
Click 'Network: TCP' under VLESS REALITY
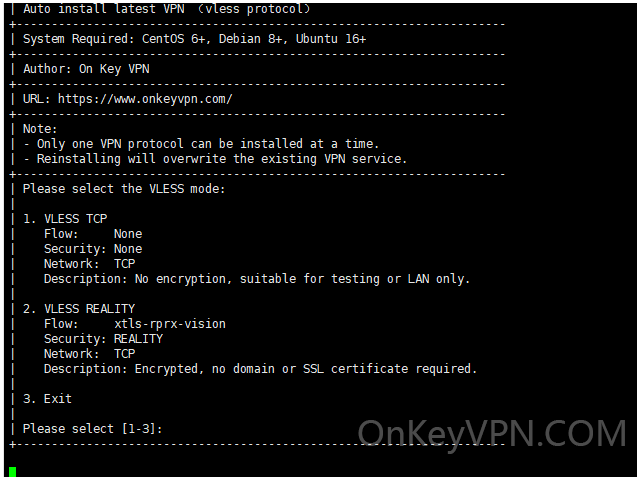(x=89, y=354)
